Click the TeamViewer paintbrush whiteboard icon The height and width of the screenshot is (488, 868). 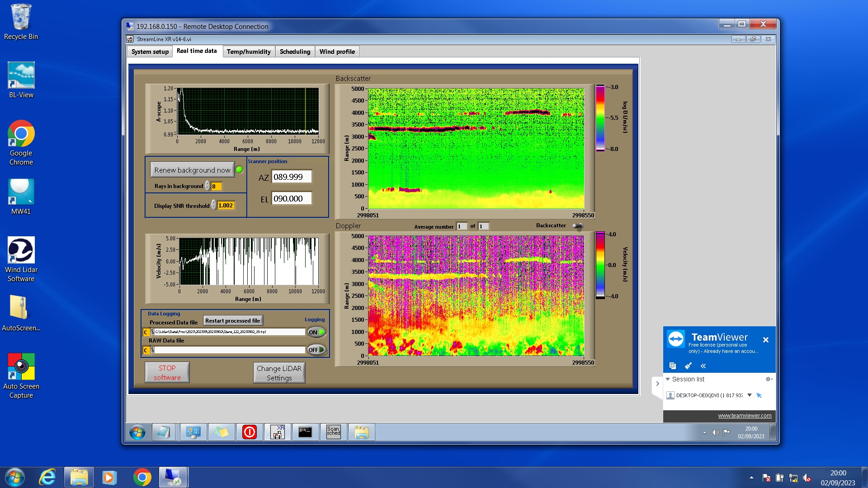[x=688, y=366]
